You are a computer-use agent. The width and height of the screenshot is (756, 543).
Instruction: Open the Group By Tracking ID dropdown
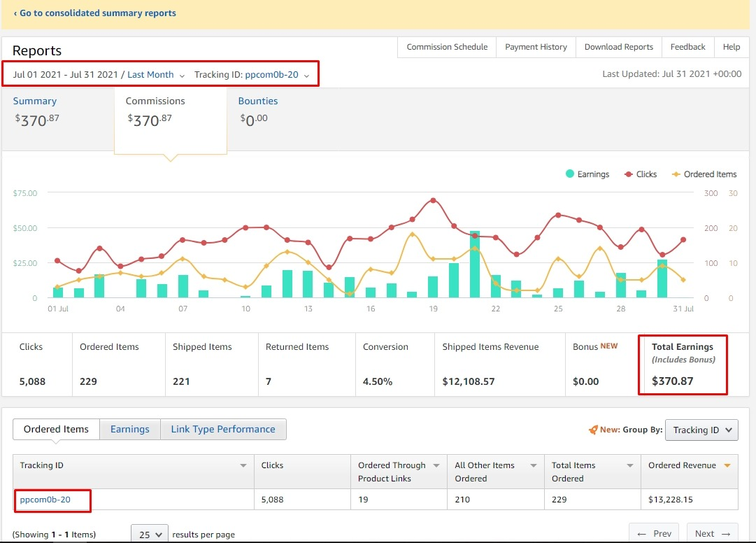(x=701, y=430)
